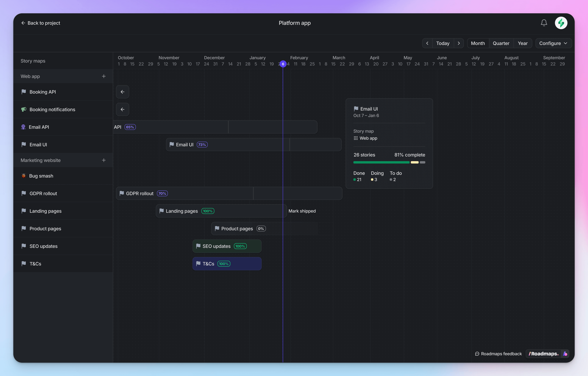Switch timeline to Quarter view
588x376 pixels.
[x=501, y=43]
